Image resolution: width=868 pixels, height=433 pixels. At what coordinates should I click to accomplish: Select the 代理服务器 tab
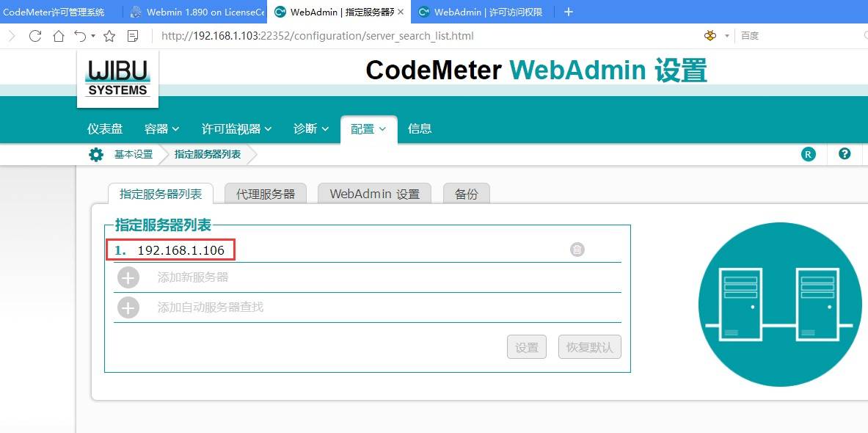[x=266, y=194]
